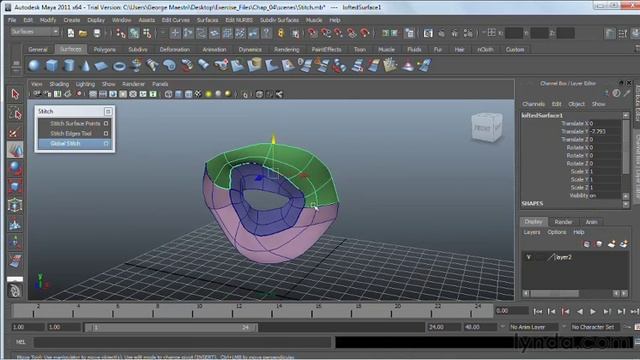This screenshot has width=640, height=360.
Task: Create a NURBS cone from the shelf
Action: [x=85, y=65]
